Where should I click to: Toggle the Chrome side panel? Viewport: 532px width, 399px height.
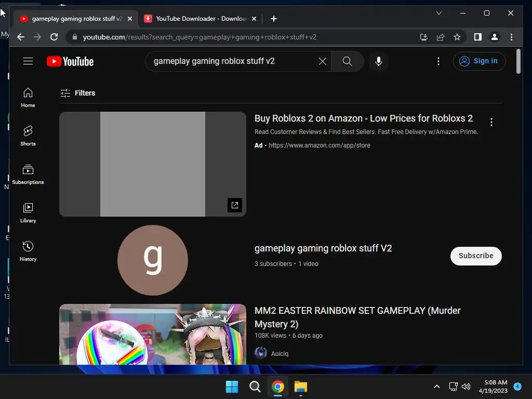(478, 37)
